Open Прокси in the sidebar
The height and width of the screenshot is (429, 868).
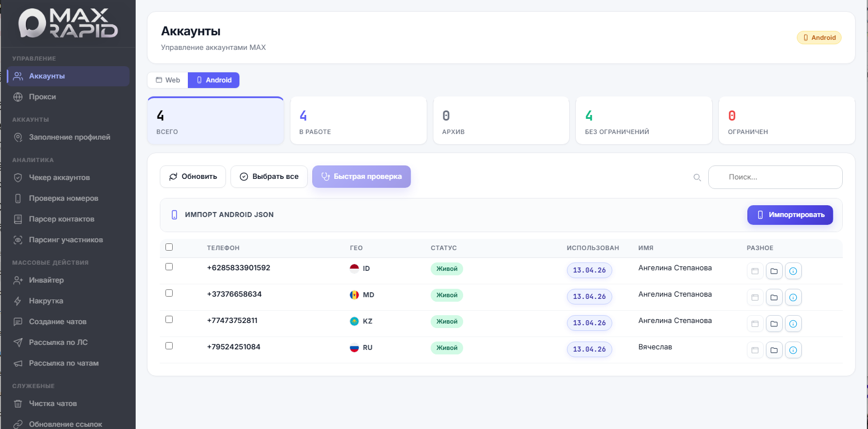[x=43, y=97]
